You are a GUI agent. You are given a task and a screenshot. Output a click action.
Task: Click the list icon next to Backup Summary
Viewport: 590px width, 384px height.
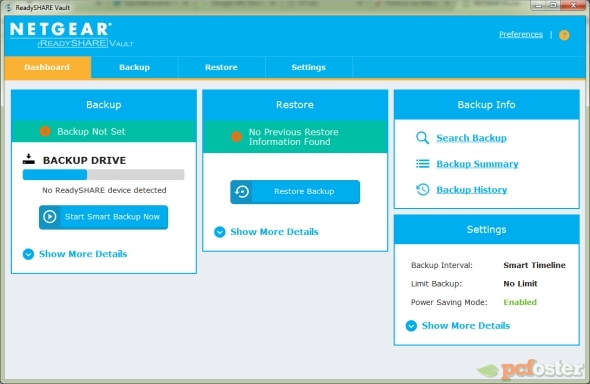(x=423, y=164)
